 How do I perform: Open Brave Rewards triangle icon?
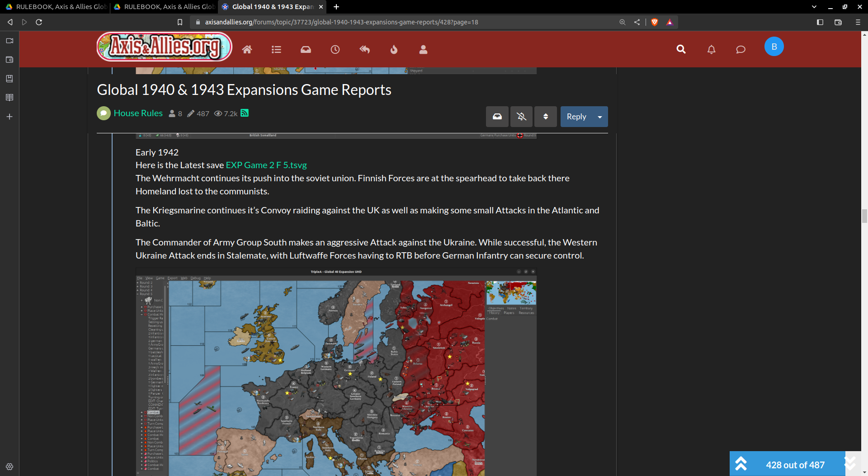(670, 22)
